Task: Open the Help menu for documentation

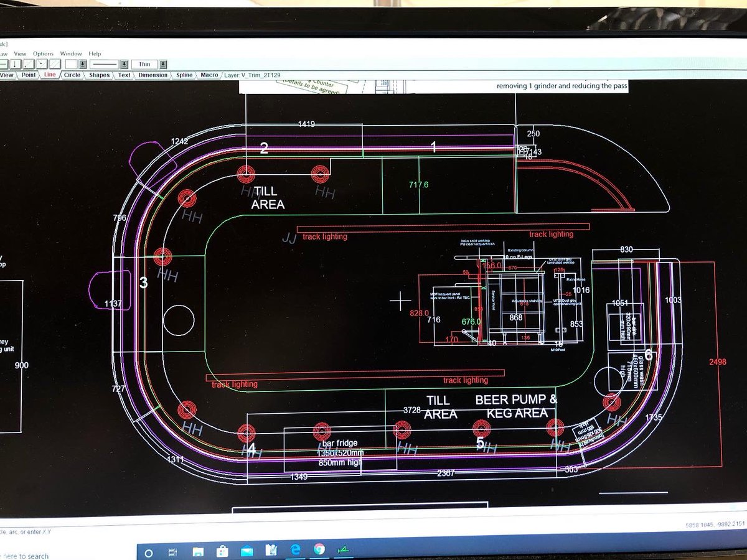Action: point(95,54)
